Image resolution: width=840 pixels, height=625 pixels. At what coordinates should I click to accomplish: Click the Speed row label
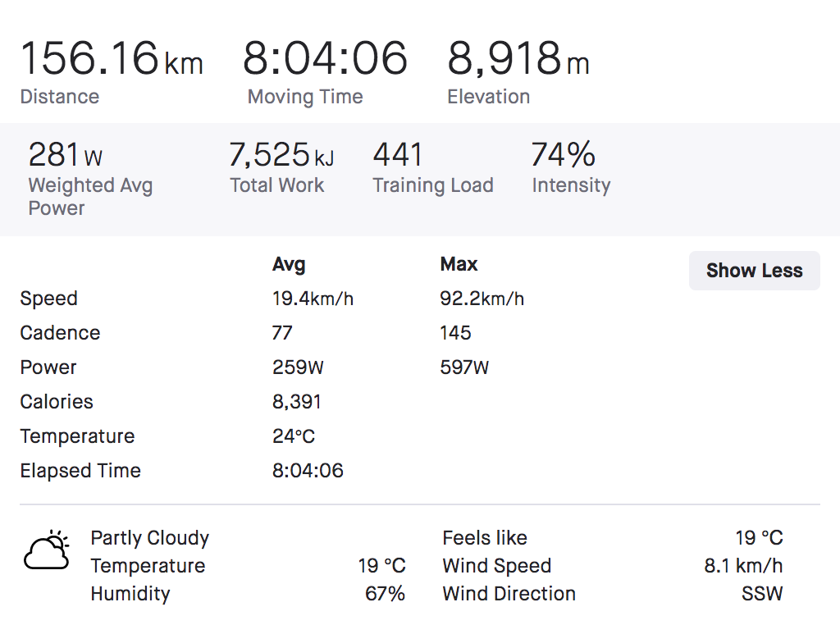(x=49, y=299)
